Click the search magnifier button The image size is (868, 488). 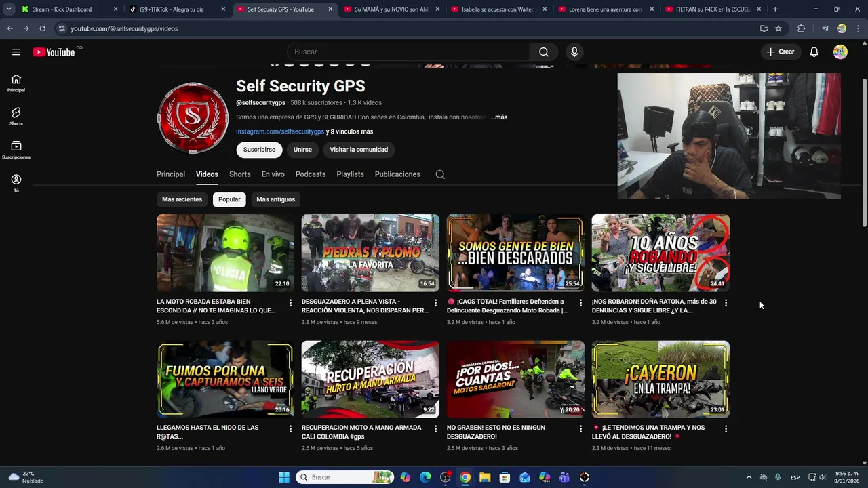(x=544, y=52)
